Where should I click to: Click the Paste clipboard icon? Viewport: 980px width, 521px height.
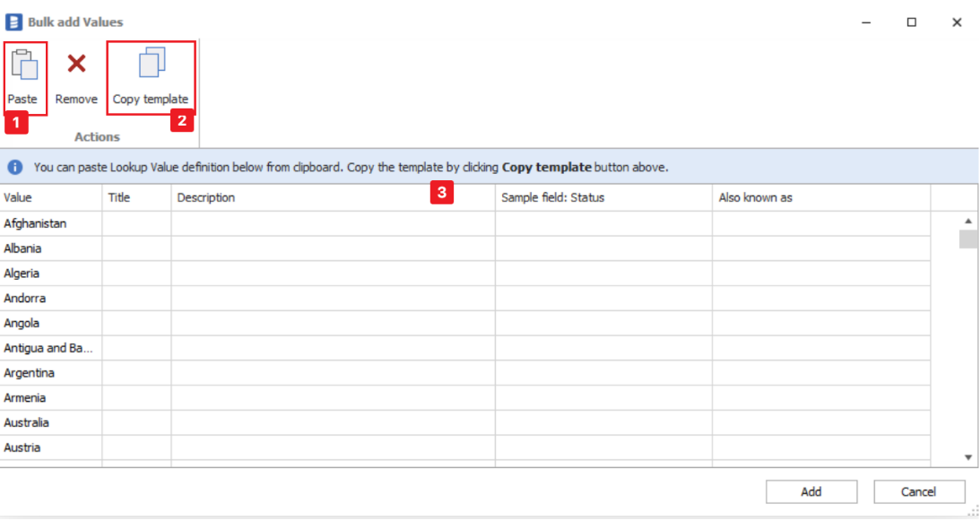coord(24,65)
